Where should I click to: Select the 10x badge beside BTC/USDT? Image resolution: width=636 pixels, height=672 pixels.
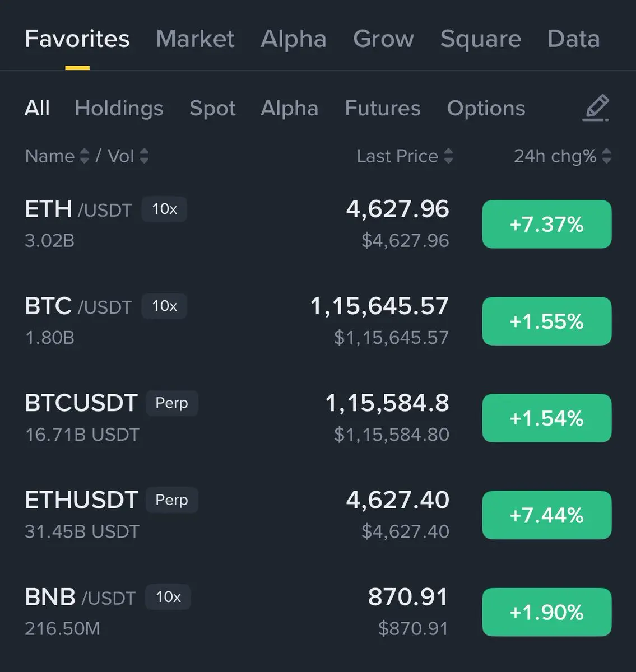pyautogui.click(x=164, y=306)
